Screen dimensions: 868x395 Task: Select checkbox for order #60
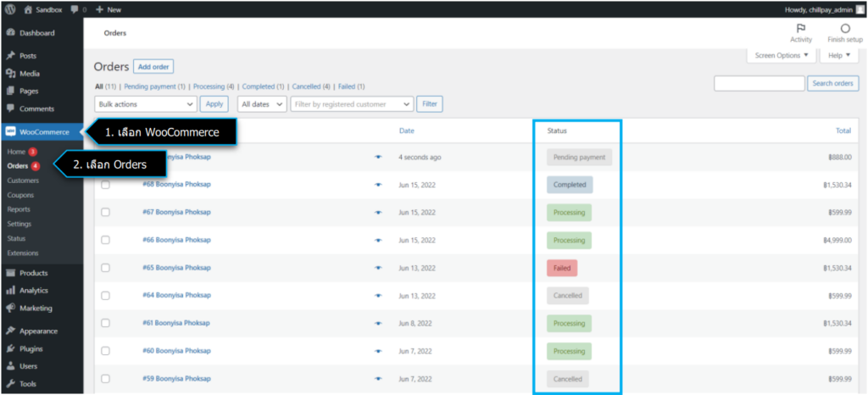[x=105, y=351]
